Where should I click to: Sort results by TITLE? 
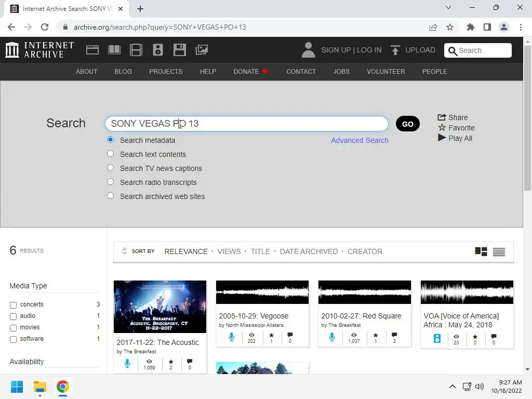pos(260,251)
